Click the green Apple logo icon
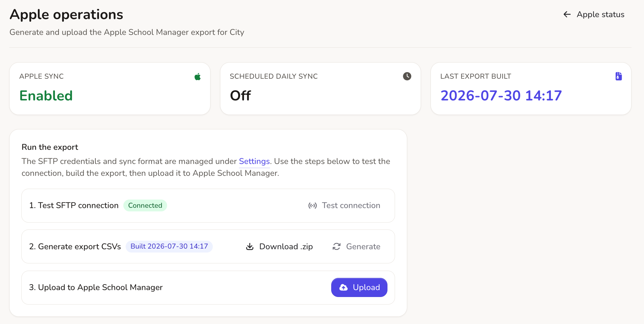Viewport: 644px width, 324px height. coord(198,77)
